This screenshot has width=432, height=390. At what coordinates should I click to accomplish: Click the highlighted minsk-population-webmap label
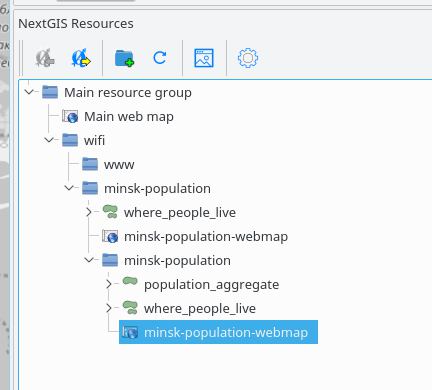[226, 333]
